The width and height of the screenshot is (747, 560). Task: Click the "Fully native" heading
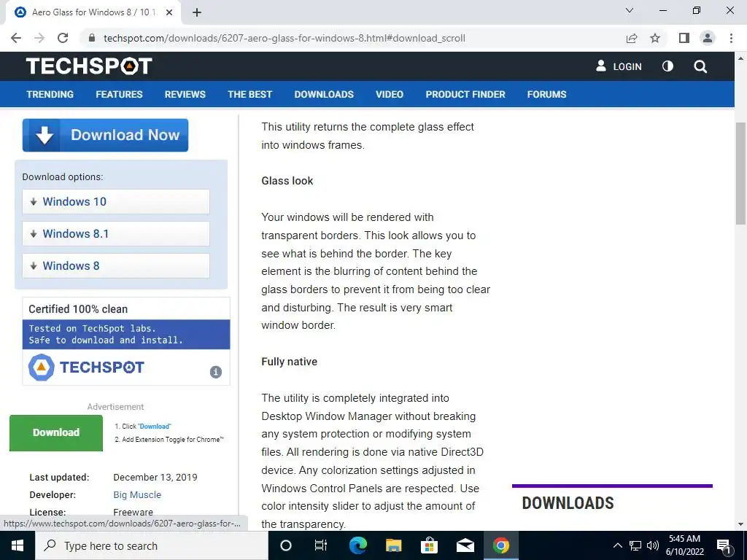click(x=289, y=362)
